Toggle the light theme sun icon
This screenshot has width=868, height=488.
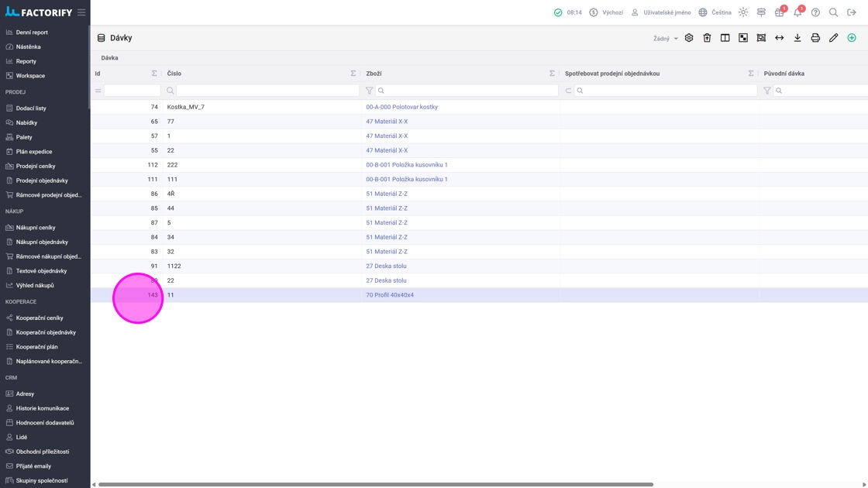(x=743, y=12)
